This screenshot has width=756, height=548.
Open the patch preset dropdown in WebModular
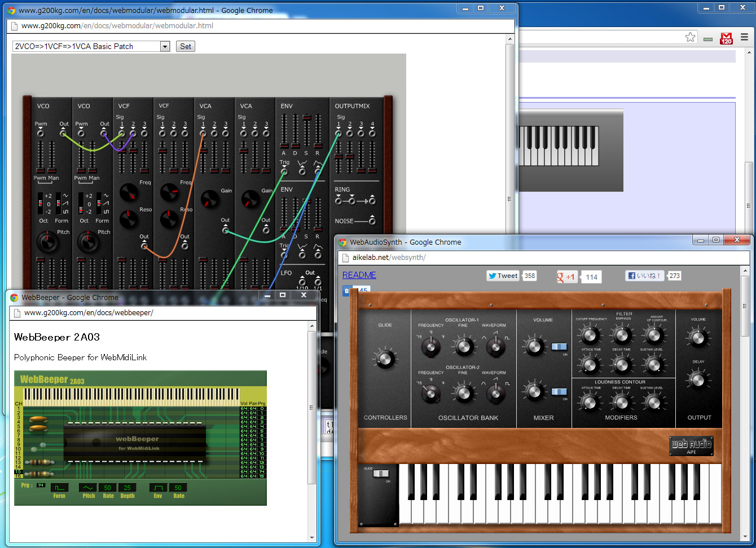(91, 46)
